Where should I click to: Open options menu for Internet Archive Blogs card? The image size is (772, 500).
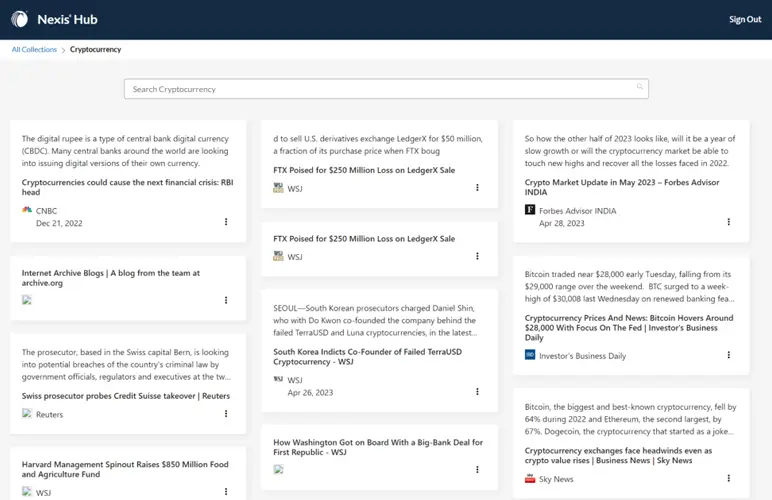click(x=226, y=300)
